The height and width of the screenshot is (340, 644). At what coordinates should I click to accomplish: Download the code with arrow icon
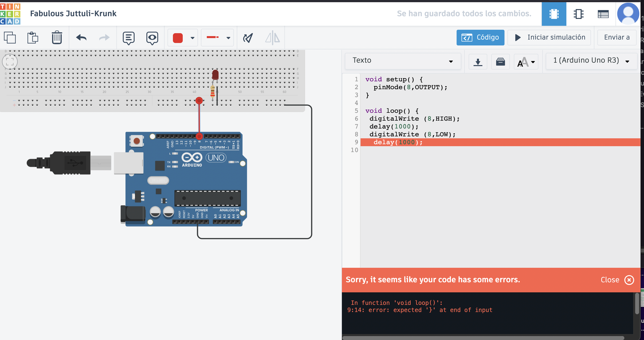click(x=477, y=61)
